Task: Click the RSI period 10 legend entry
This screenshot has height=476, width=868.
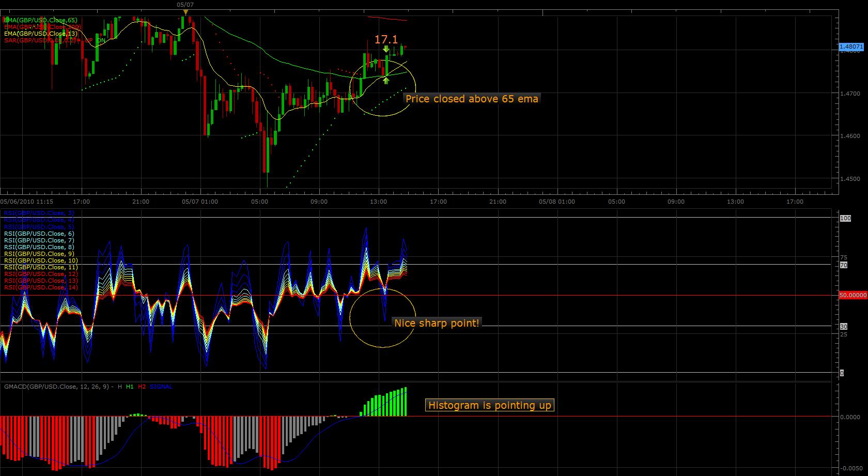Action: 40,260
